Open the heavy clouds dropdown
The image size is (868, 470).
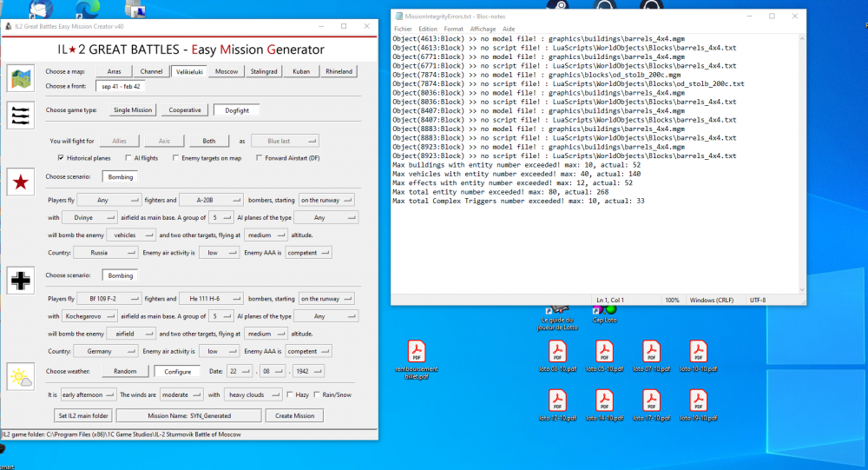[x=253, y=394]
